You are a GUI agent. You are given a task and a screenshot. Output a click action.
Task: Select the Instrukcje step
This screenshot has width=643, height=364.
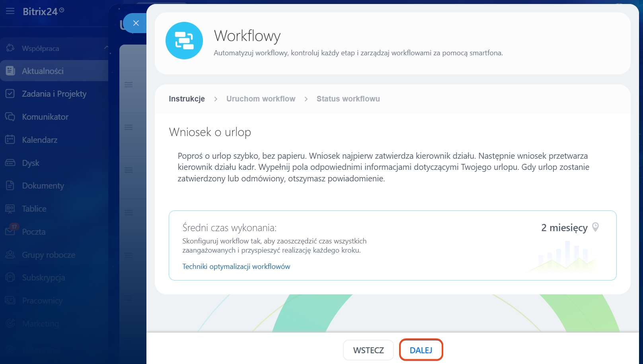pos(187,99)
